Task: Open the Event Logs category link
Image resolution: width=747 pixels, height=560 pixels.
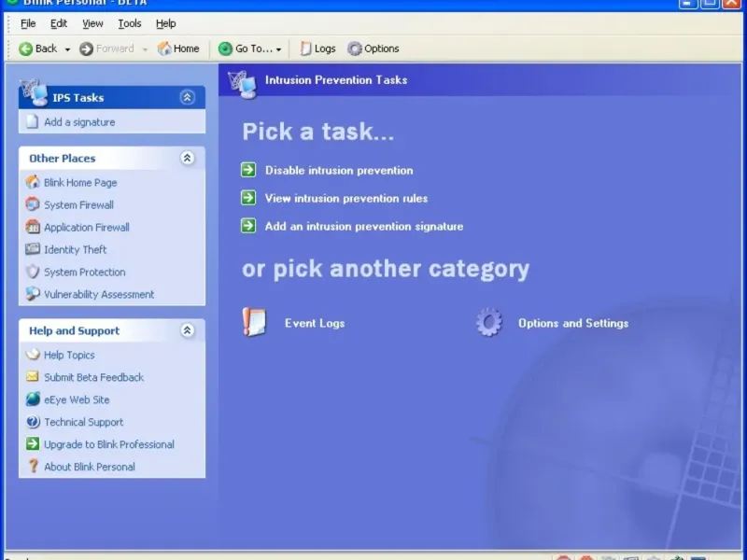Action: pyautogui.click(x=315, y=323)
